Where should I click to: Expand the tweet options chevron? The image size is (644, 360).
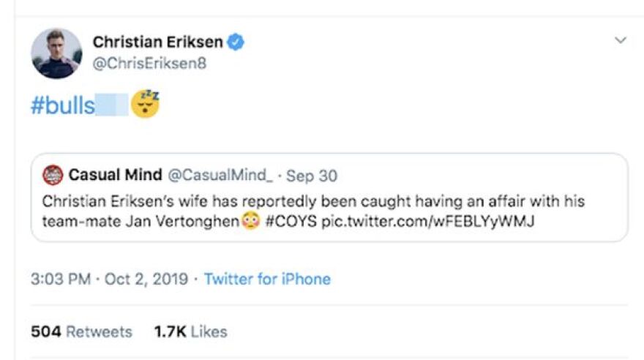click(x=621, y=40)
